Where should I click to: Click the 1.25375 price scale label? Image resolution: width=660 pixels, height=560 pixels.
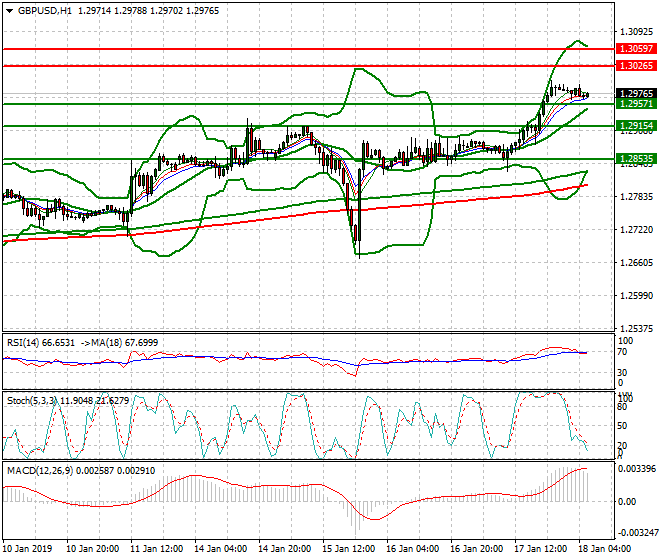pos(633,328)
